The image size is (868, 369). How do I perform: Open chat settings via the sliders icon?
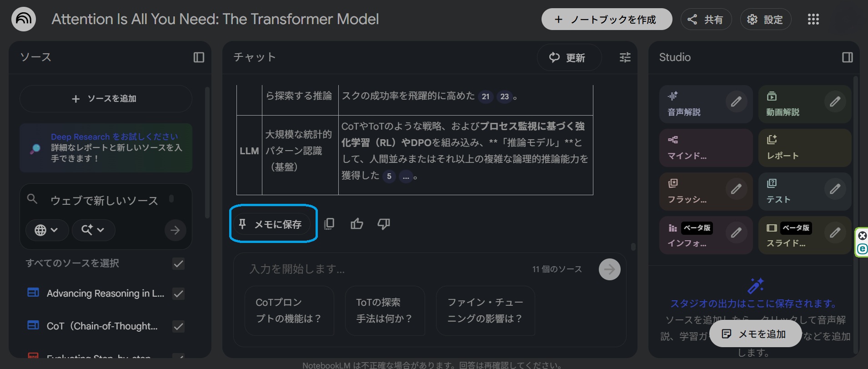click(625, 57)
